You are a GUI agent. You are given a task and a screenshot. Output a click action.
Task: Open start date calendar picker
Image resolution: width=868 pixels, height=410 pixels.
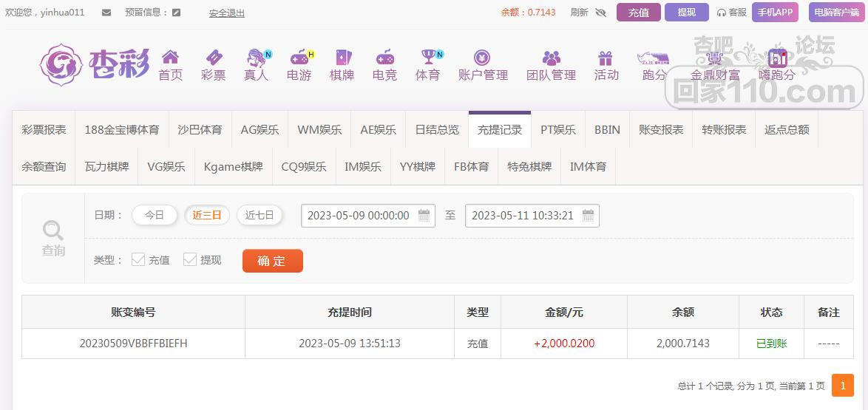coord(424,216)
